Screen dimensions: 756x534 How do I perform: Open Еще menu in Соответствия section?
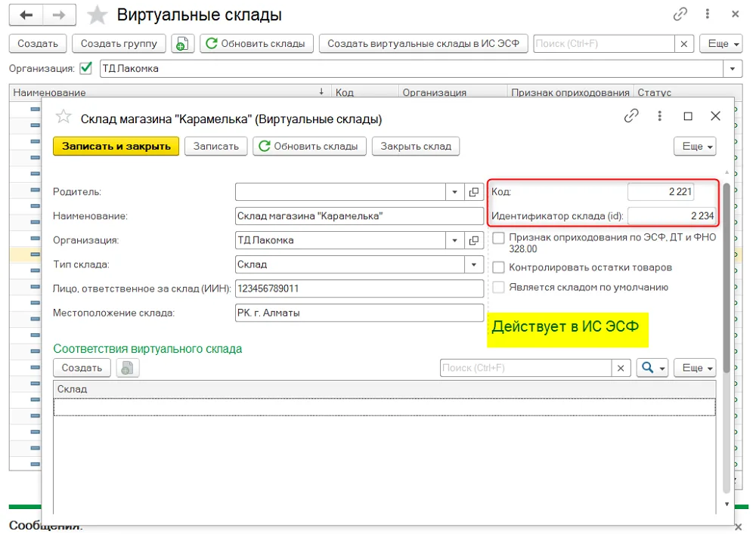(695, 368)
